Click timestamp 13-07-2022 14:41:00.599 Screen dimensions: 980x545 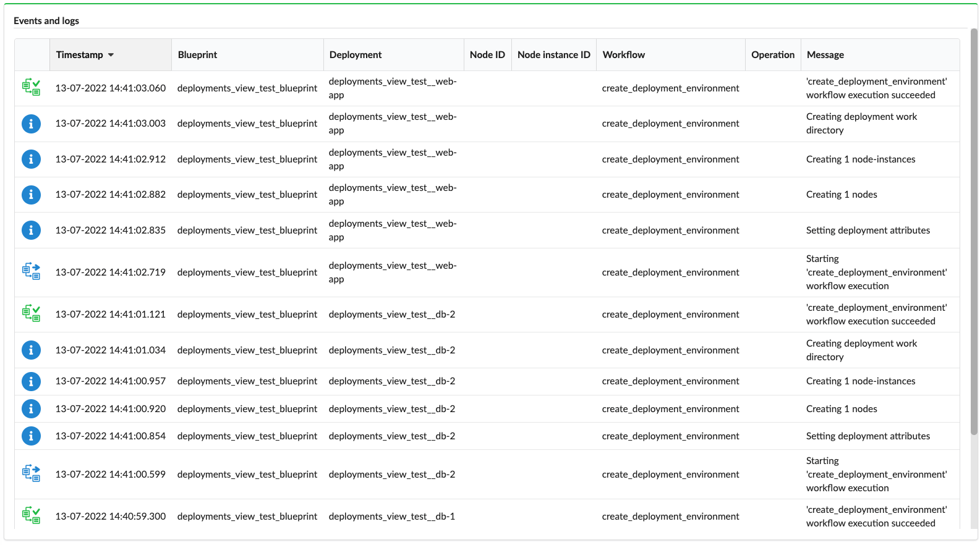(111, 474)
